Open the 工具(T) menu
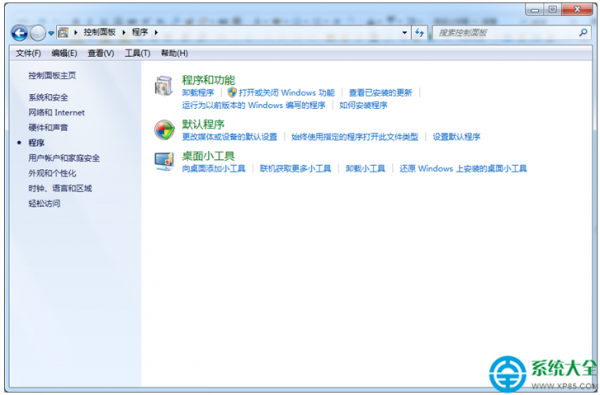 137,53
